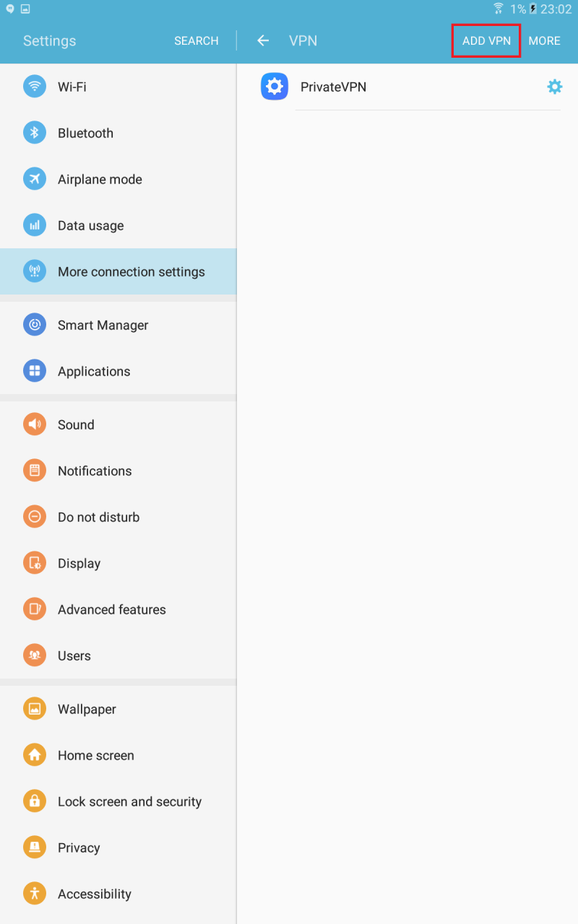Tap the Bluetooth icon in sidebar

[x=35, y=133]
